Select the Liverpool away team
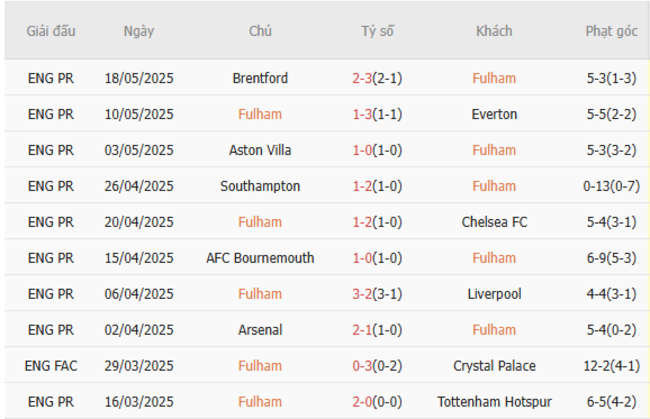This screenshot has height=419, width=650. pyautogui.click(x=494, y=294)
